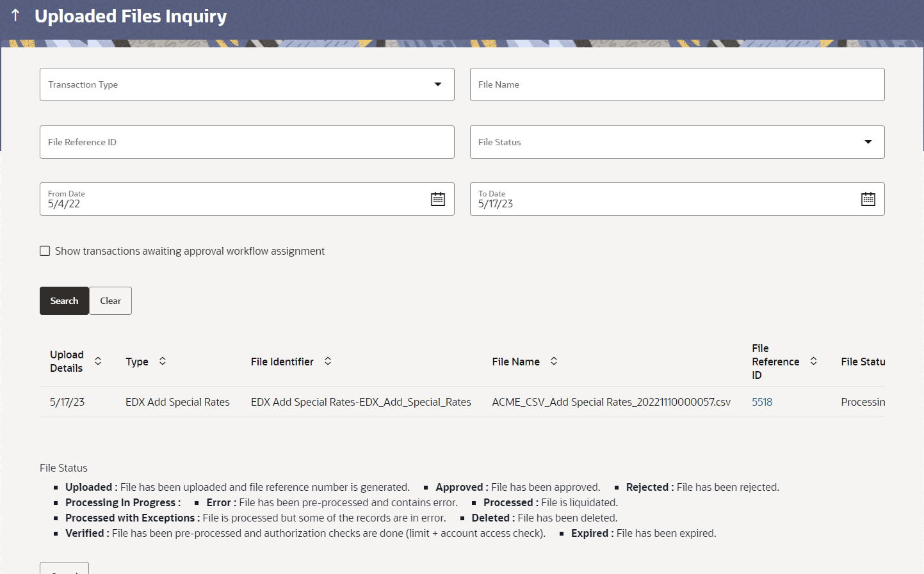Open file reference 5518 details

coord(762,402)
